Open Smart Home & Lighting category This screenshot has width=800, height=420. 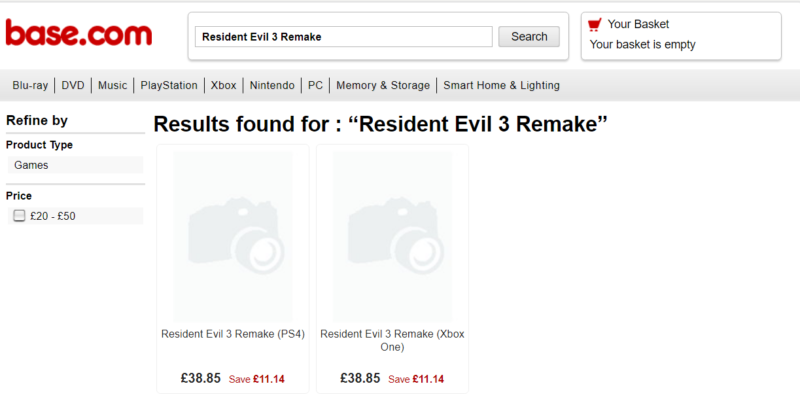[502, 85]
